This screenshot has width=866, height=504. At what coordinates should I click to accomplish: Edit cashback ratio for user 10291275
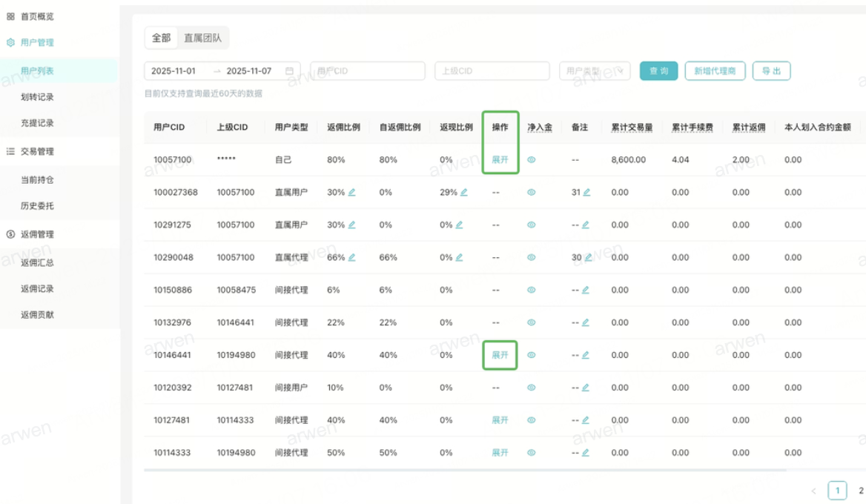tap(459, 225)
